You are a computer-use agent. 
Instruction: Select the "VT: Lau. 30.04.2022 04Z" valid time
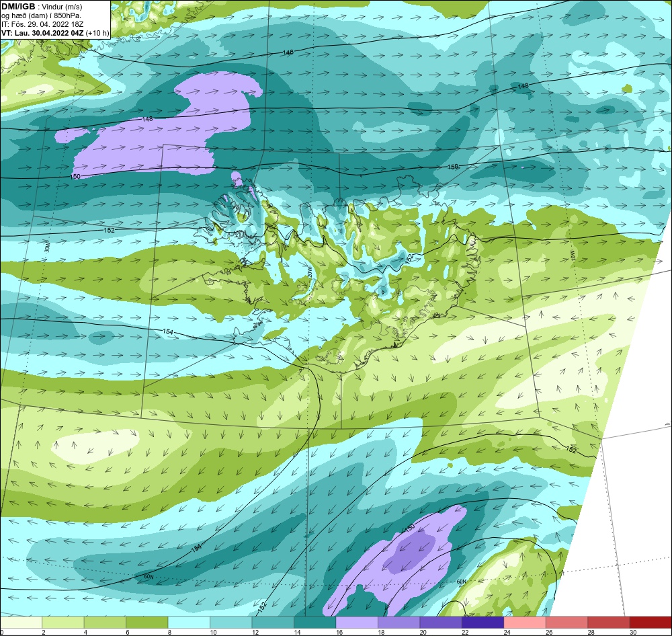(x=42, y=33)
